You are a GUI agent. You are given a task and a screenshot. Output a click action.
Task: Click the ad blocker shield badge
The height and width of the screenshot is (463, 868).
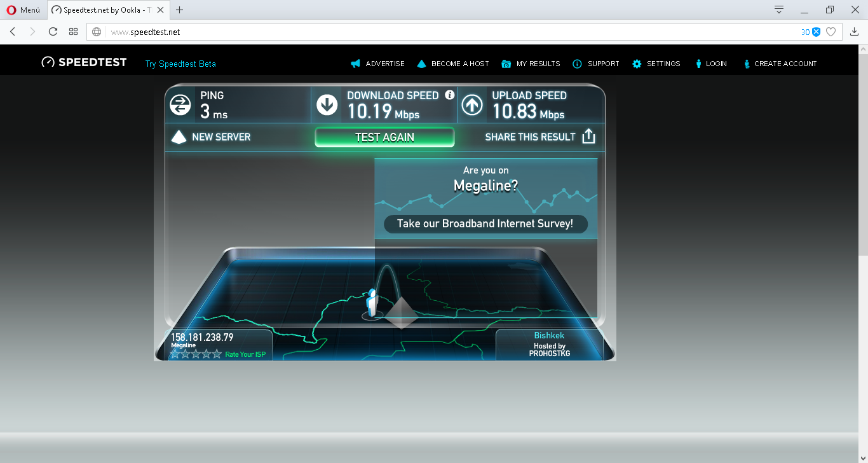816,32
